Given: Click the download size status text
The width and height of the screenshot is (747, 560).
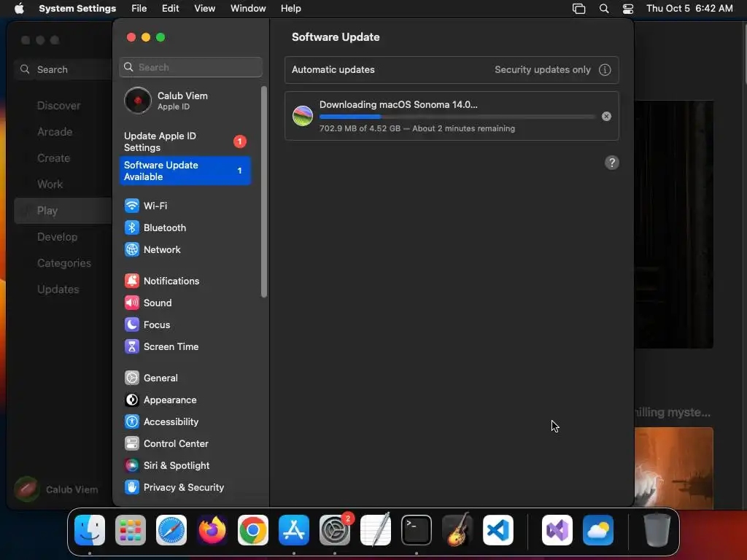Looking at the screenshot, I should (x=417, y=128).
